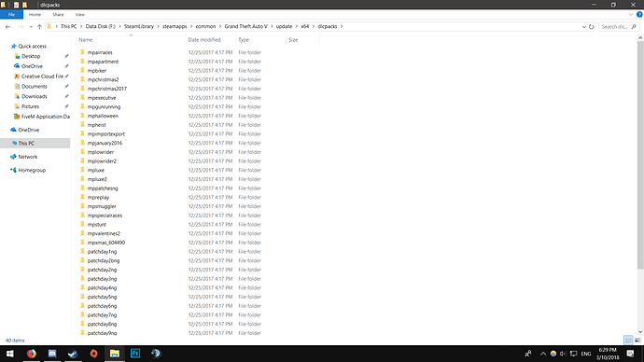Select the mpairraces folder
Viewport: 644px width, 362px height.
100,52
